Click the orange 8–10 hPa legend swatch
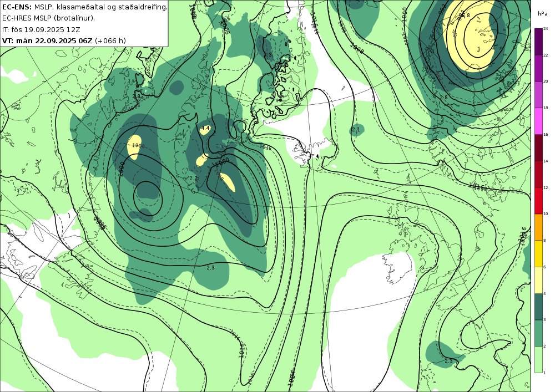The height and width of the screenshot is (392, 555). [539, 227]
